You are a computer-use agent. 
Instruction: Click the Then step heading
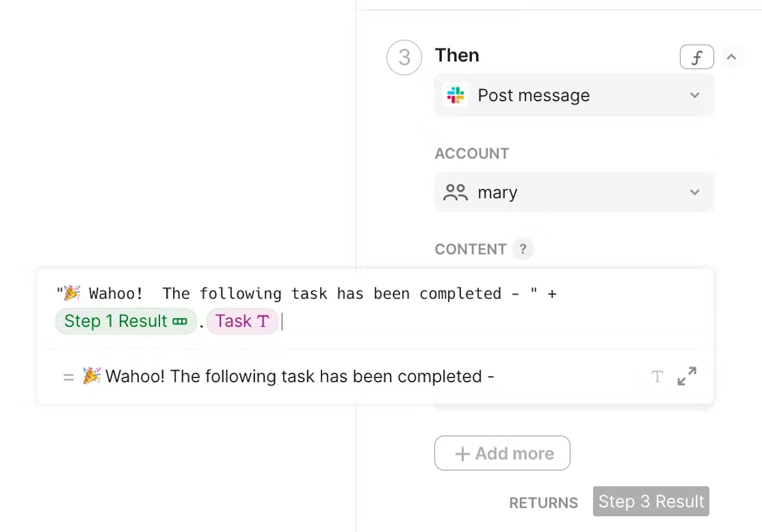pos(457,56)
